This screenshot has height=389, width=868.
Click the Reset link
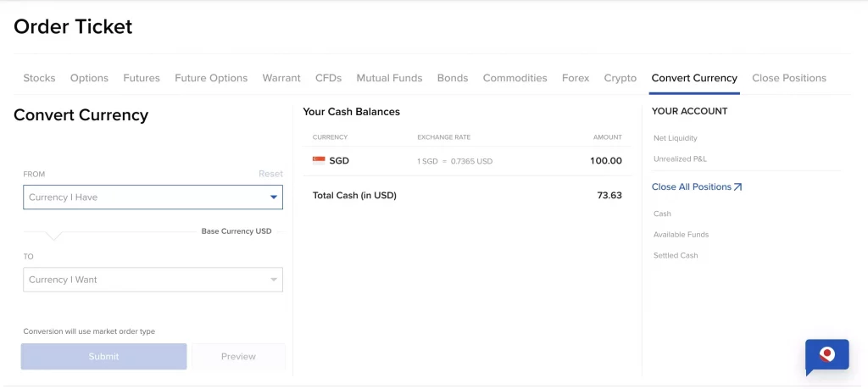tap(270, 174)
